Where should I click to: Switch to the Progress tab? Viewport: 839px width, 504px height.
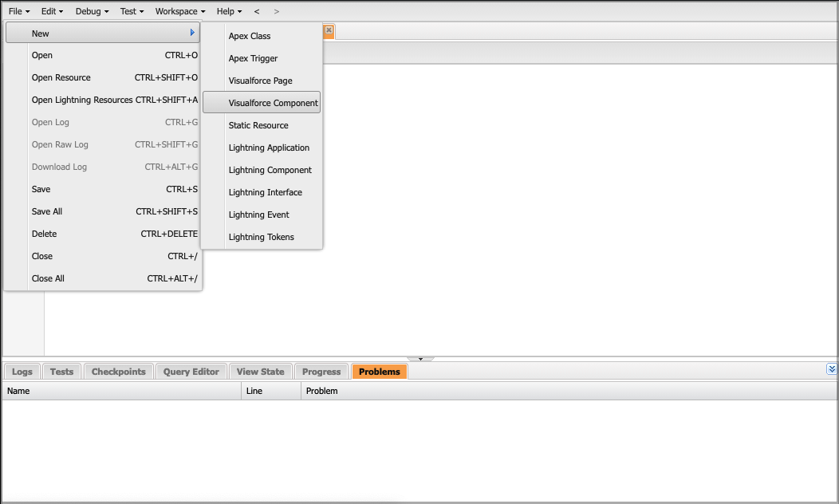pos(321,372)
